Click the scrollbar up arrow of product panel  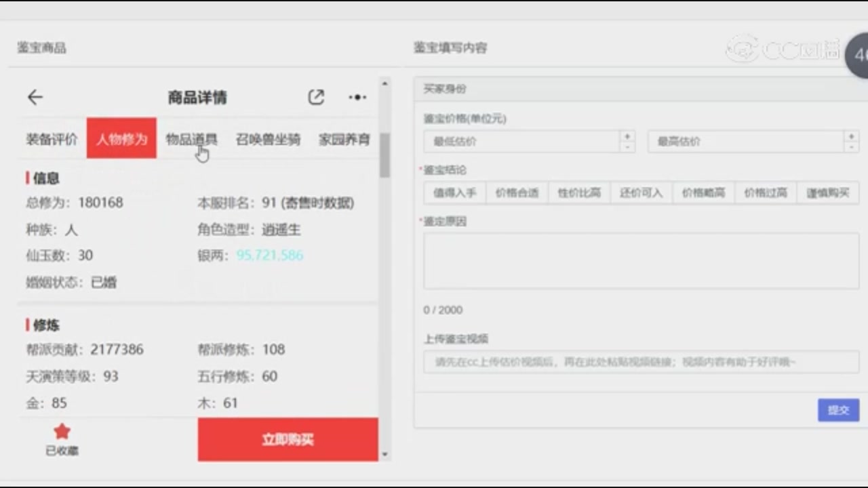385,83
